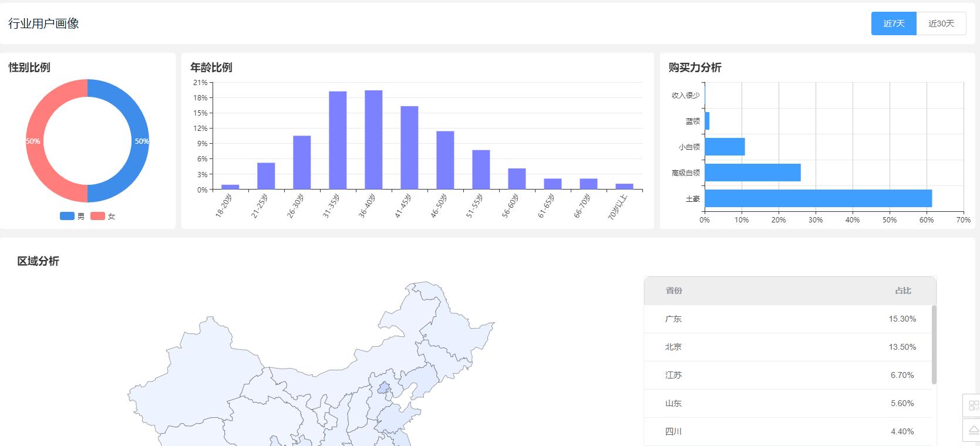Select the 56-60岁 bar in age chart
The width and height of the screenshot is (980, 446).
(x=517, y=179)
